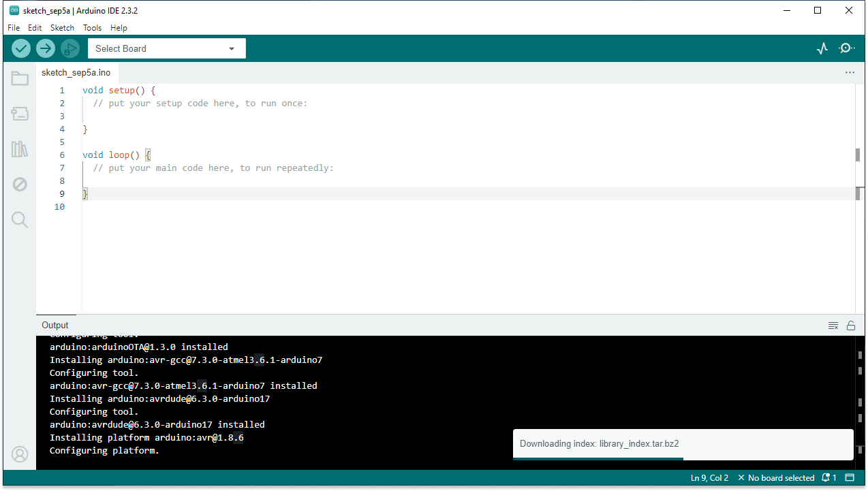868x491 pixels.
Task: Click the Verify sketch checkmark button
Action: pos(21,48)
